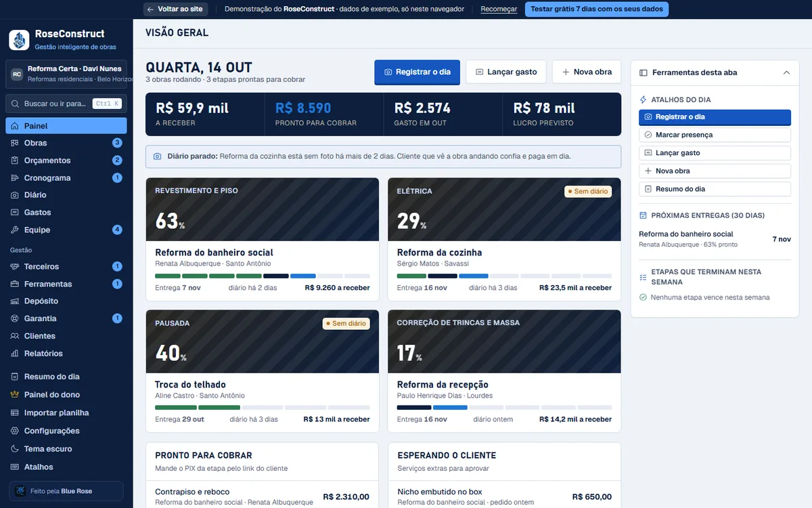Viewport: 812px width, 508px height.
Task: Open the Reforma Certa · Davi Nunes account switcher
Action: point(66,75)
